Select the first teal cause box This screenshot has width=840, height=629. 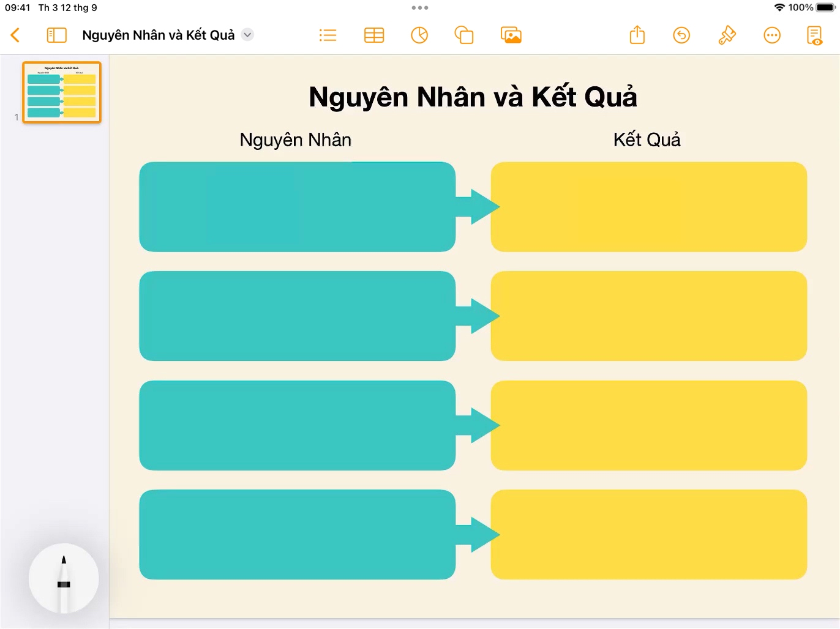[298, 207]
